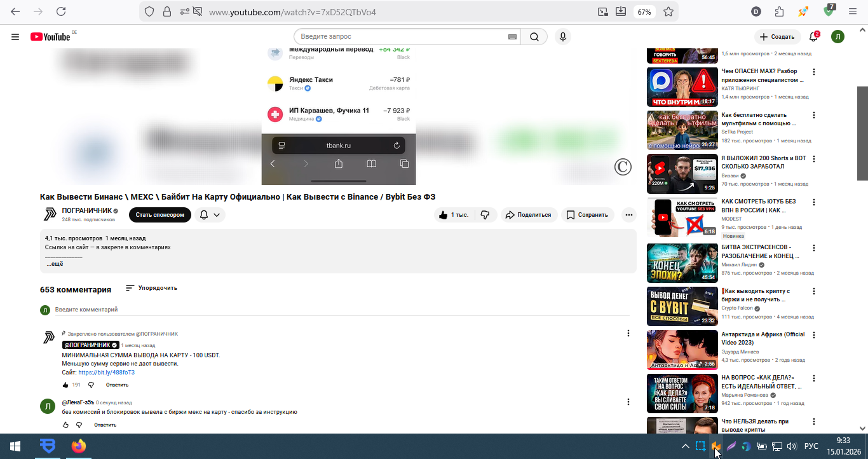
Task: Click the page vertical scrollbar thumb
Action: pyautogui.click(x=863, y=132)
